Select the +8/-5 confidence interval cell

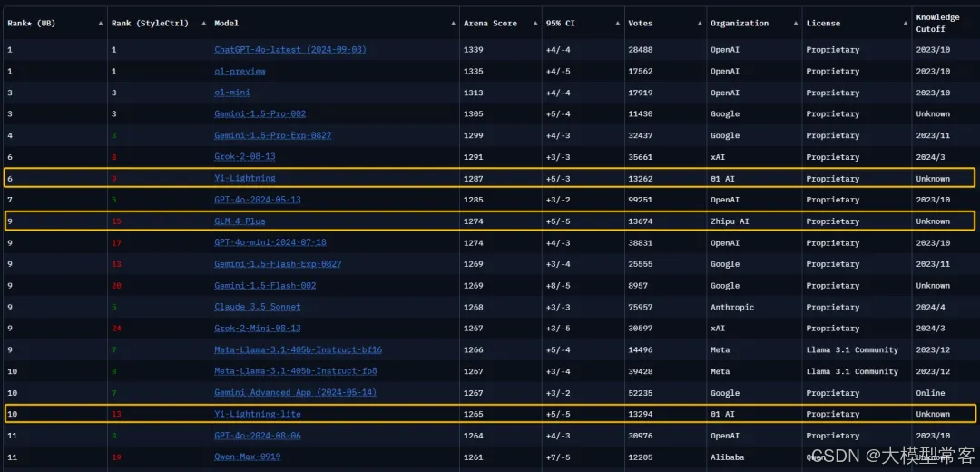click(558, 286)
